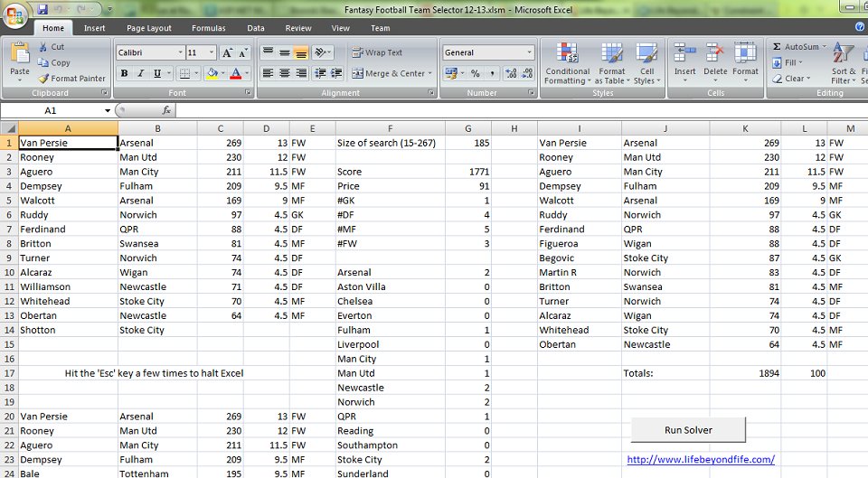Switch to the Formulas tab
868x478 pixels.
[x=209, y=28]
